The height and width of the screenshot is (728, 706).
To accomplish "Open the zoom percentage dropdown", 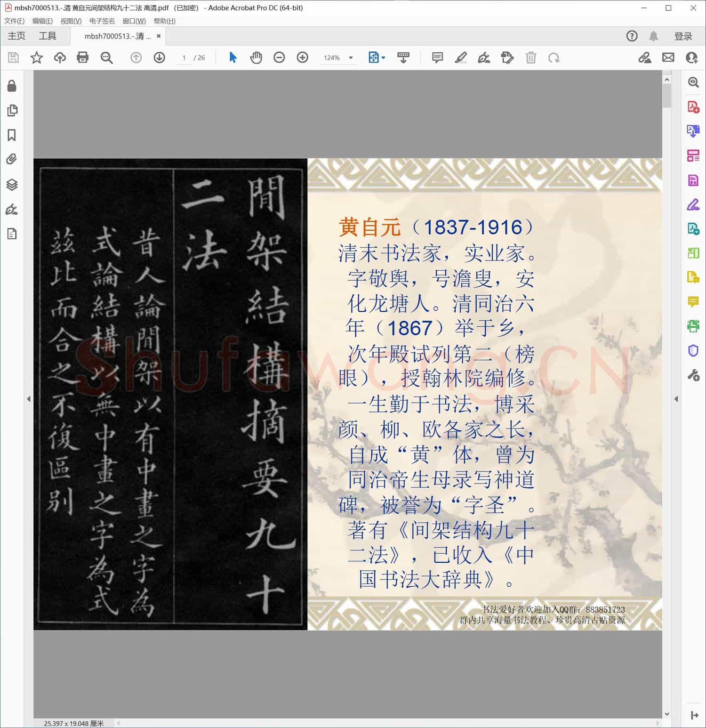I will click(x=350, y=57).
